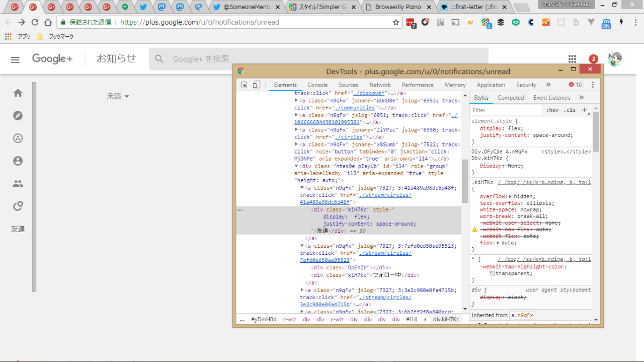Expand the overflow hidden property triangle
The width and height of the screenshot is (644, 362).
[511, 197]
